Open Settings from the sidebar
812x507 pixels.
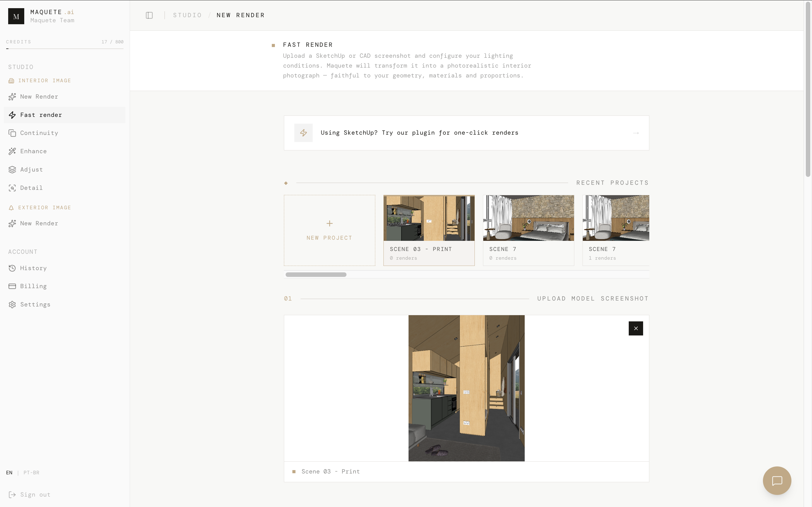(35, 304)
